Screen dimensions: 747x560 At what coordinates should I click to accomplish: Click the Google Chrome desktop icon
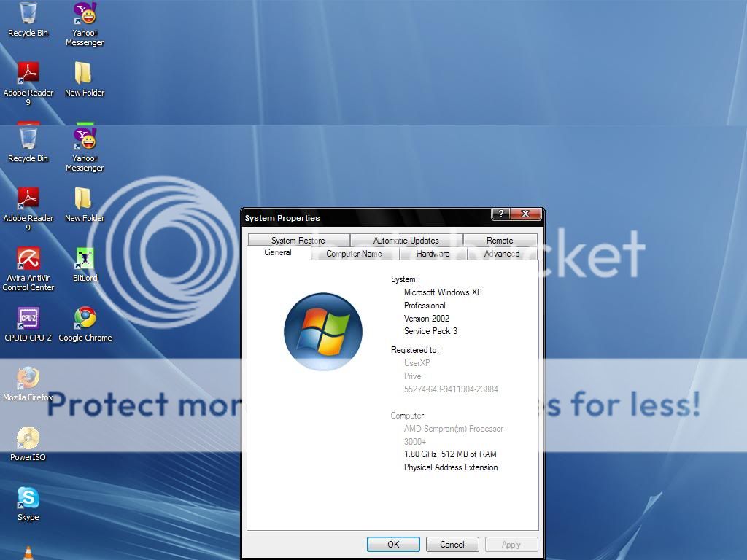pyautogui.click(x=85, y=324)
